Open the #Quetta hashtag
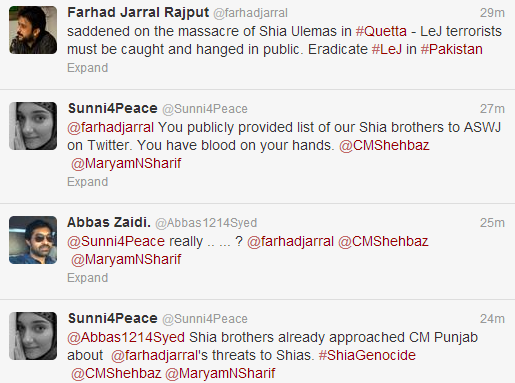 [381, 31]
